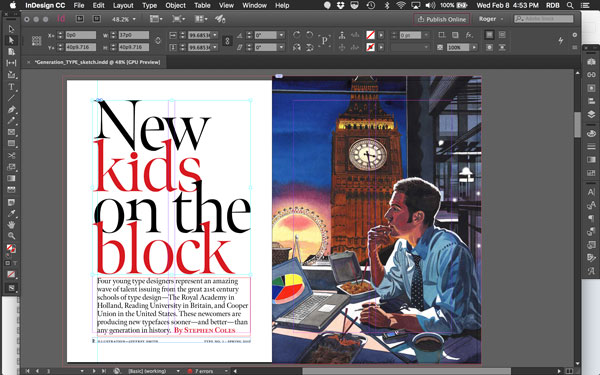The width and height of the screenshot is (600, 375).
Task: Click the Apply None swatch button
Action: click(11, 274)
